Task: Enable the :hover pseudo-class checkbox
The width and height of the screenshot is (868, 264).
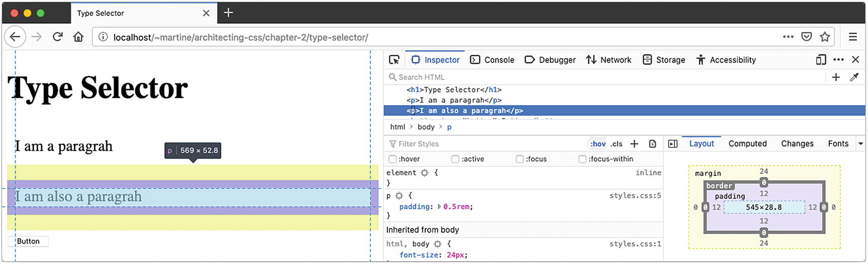Action: (392, 159)
